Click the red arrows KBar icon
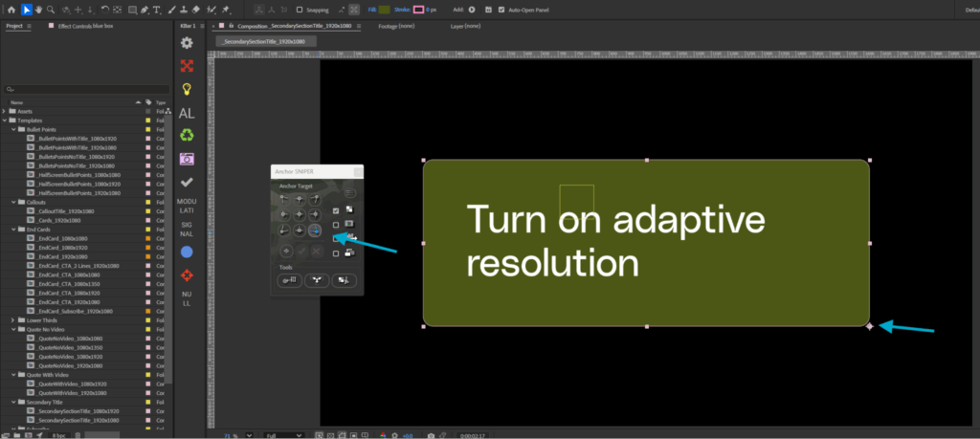 [187, 66]
